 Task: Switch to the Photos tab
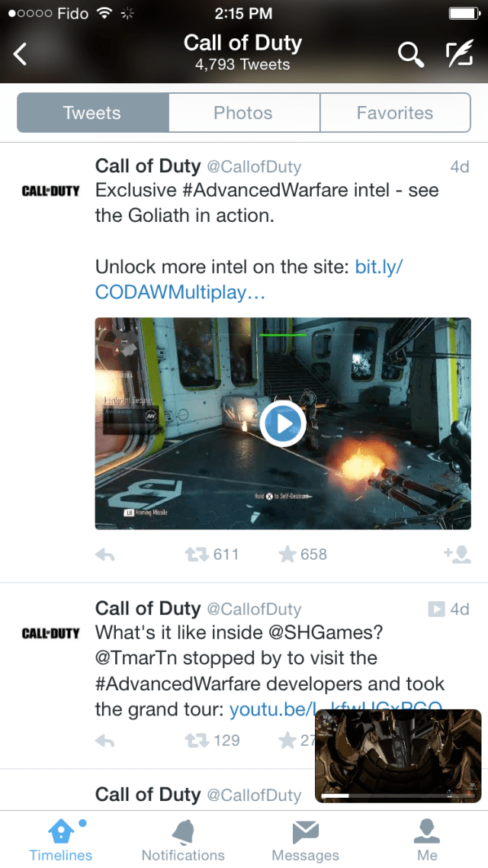pyautogui.click(x=243, y=113)
